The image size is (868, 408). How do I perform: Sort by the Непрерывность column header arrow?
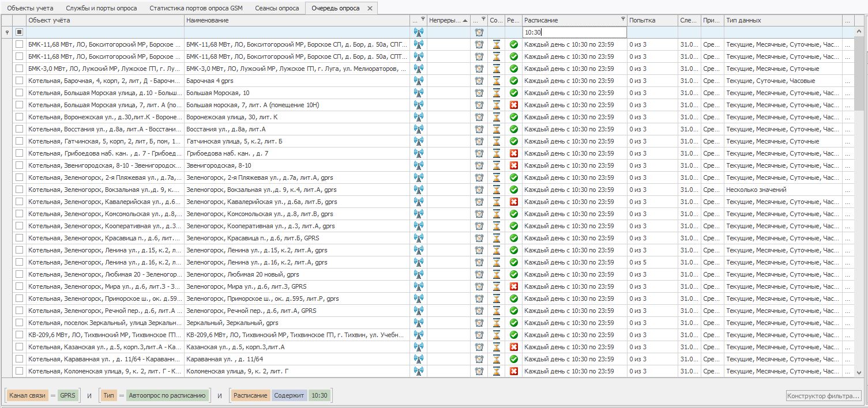click(x=465, y=20)
